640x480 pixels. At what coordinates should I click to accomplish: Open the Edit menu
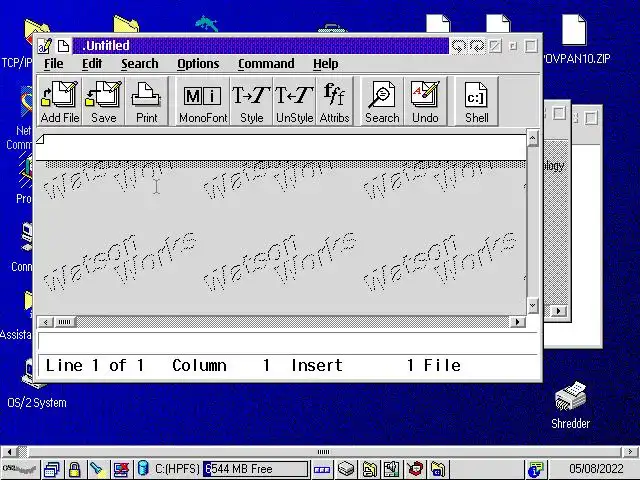pos(92,64)
